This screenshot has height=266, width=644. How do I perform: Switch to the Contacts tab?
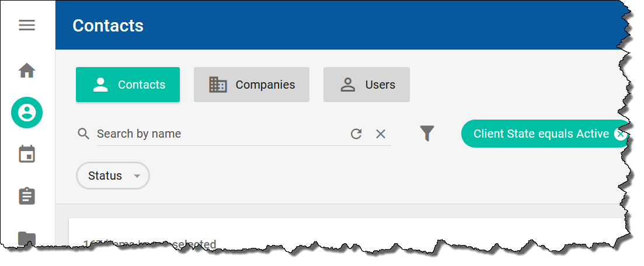pyautogui.click(x=128, y=85)
